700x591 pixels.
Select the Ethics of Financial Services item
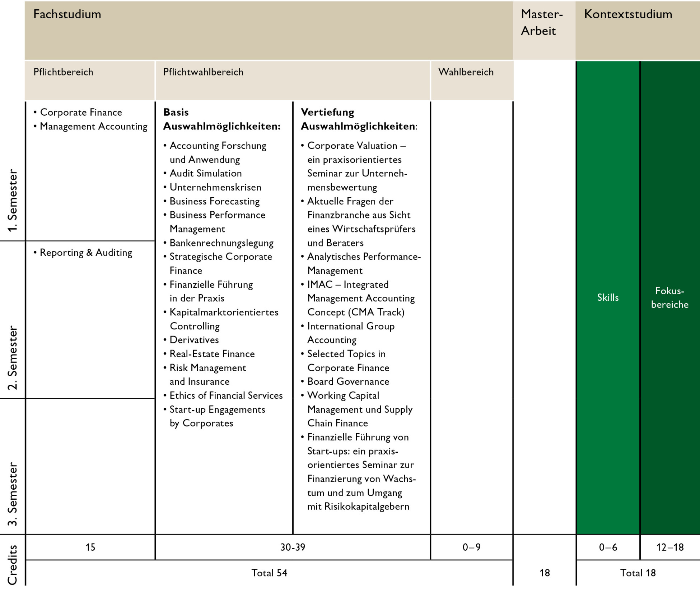click(226, 396)
